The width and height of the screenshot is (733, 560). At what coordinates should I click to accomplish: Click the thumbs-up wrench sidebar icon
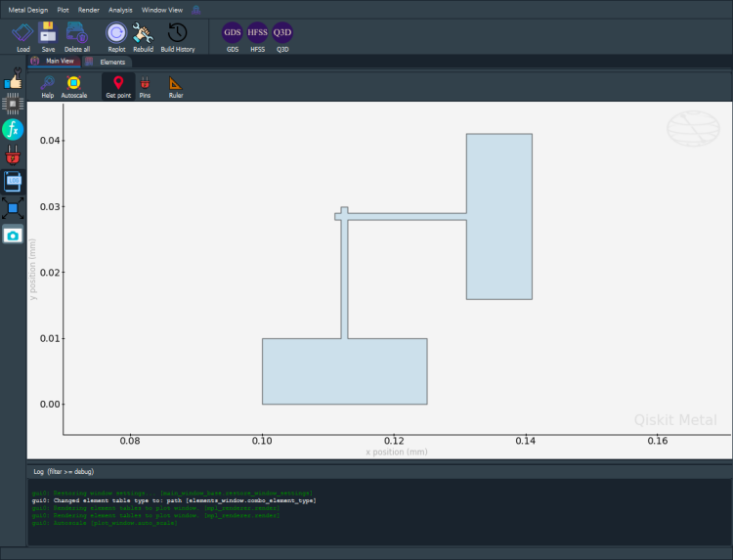[x=13, y=78]
